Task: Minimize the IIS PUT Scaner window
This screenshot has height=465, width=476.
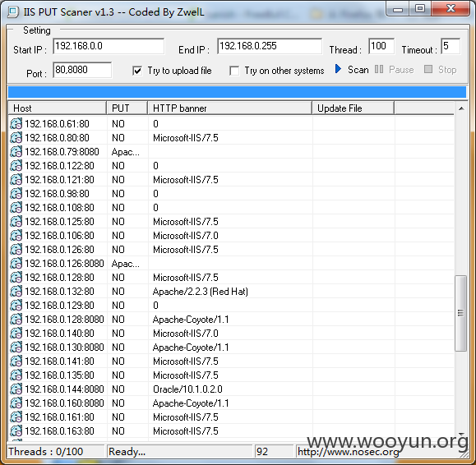Action: pos(398,9)
